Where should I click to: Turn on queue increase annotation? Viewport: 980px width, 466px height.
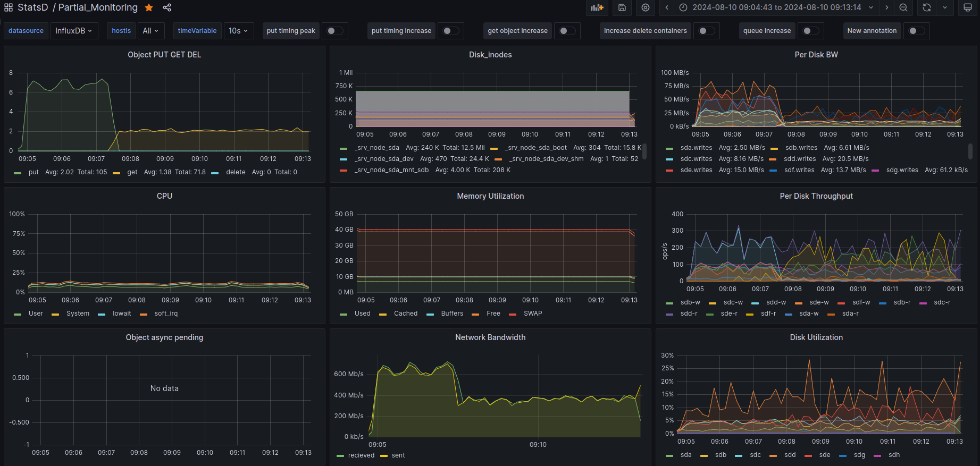(x=810, y=31)
